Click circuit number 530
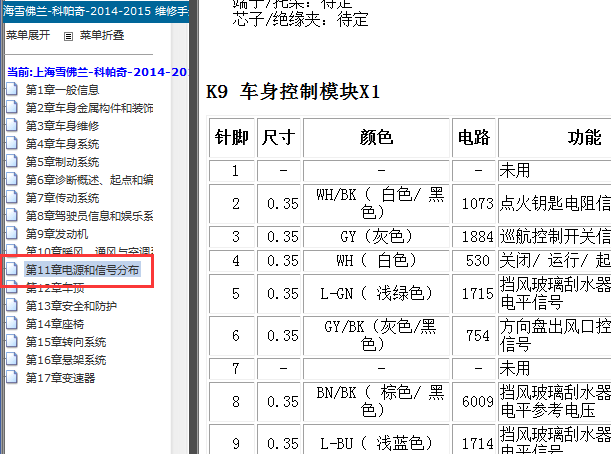This screenshot has height=454, width=611. click(x=477, y=260)
